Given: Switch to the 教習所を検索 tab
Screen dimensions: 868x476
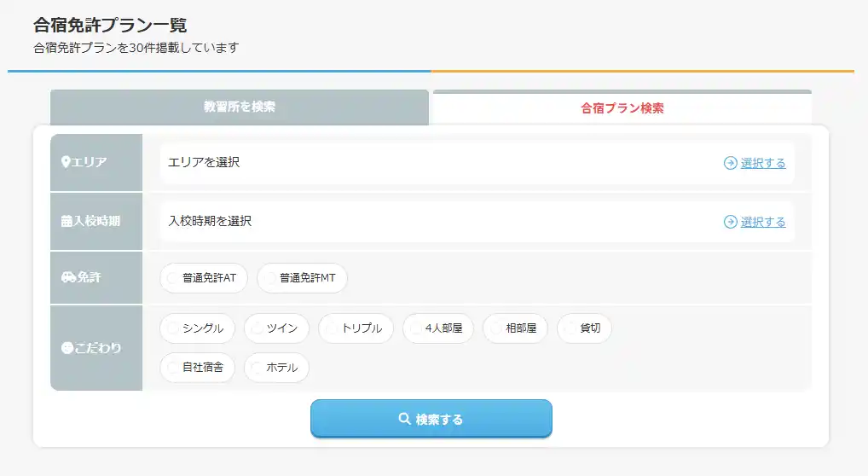Looking at the screenshot, I should pos(239,107).
